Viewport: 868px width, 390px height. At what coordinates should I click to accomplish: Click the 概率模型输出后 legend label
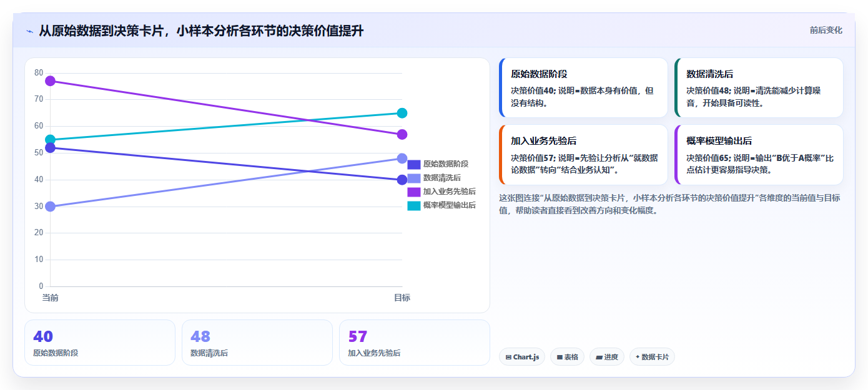(449, 205)
